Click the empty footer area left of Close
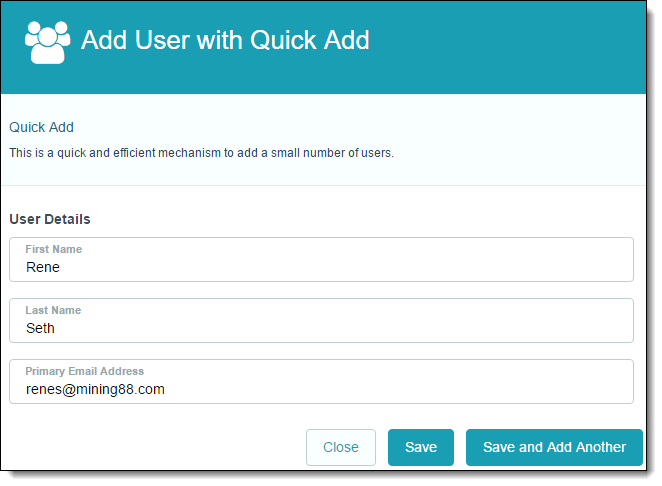 pyautogui.click(x=150, y=447)
